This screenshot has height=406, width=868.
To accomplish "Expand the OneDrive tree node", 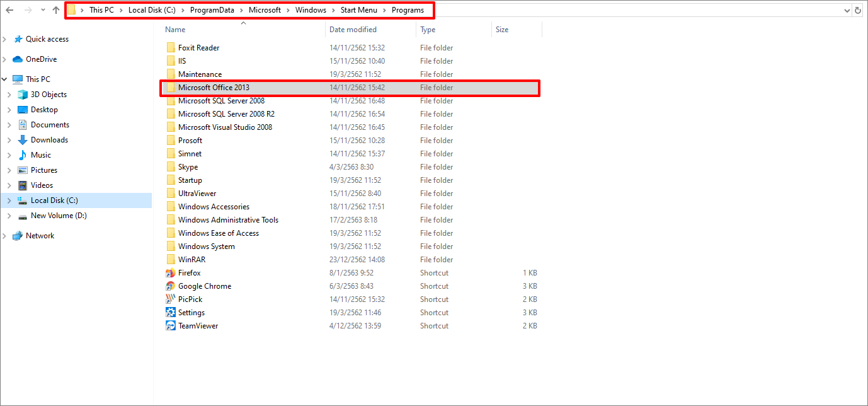I will tap(5, 59).
